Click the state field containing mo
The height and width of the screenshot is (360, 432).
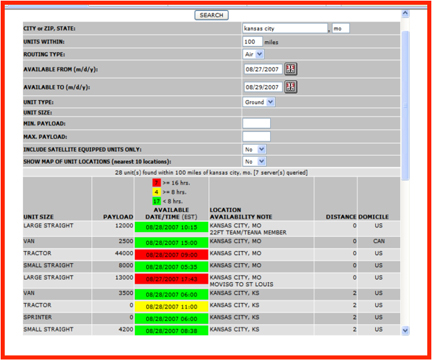341,28
